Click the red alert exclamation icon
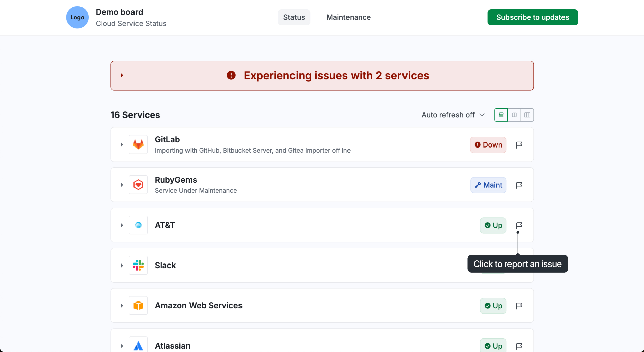Viewport: 644px width, 352px height. tap(231, 75)
